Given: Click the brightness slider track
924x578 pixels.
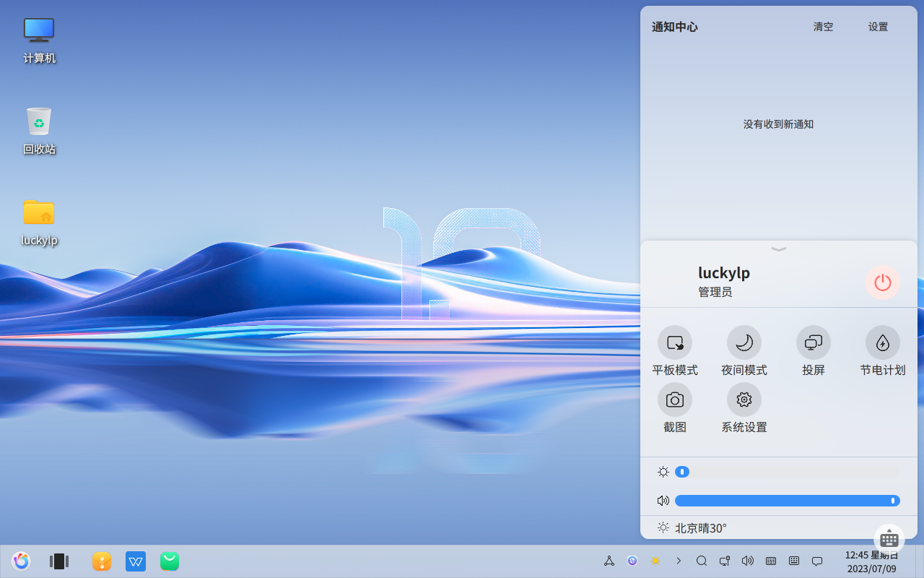Looking at the screenshot, I should 788,472.
